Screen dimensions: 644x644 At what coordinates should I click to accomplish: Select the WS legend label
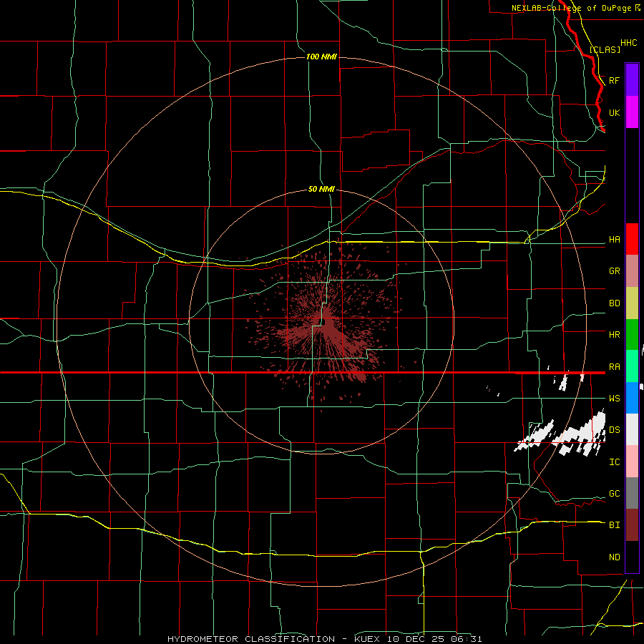[x=614, y=399]
